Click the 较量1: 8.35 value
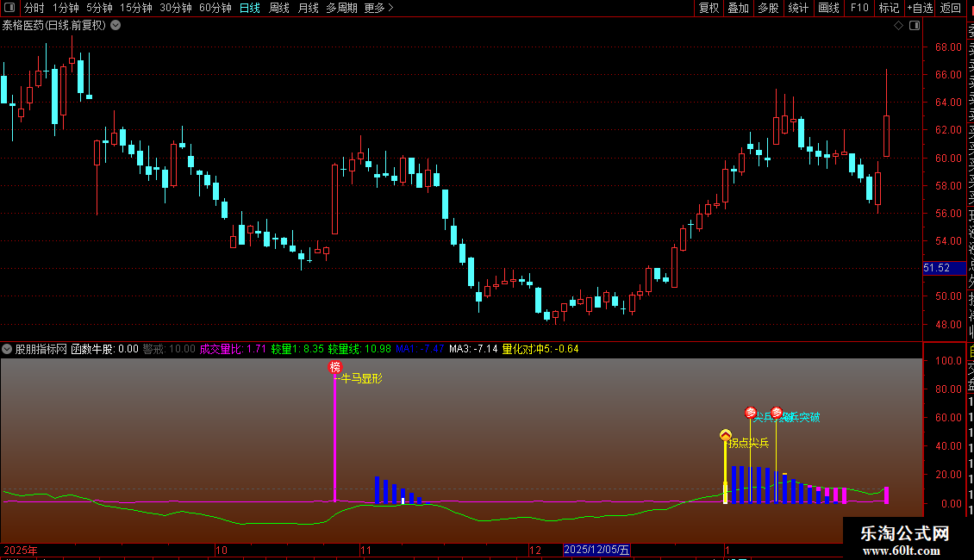Image resolution: width=974 pixels, height=560 pixels. tap(297, 349)
